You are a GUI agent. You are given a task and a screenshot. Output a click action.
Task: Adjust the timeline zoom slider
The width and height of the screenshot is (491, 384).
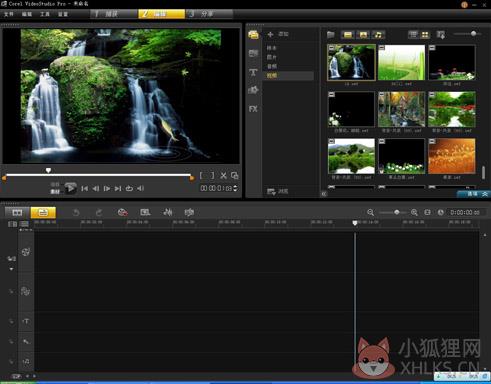397,212
